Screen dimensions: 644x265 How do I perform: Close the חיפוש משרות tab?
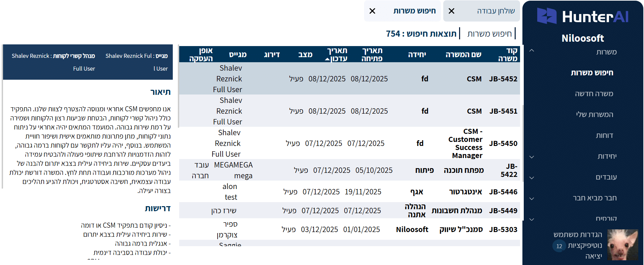(372, 11)
